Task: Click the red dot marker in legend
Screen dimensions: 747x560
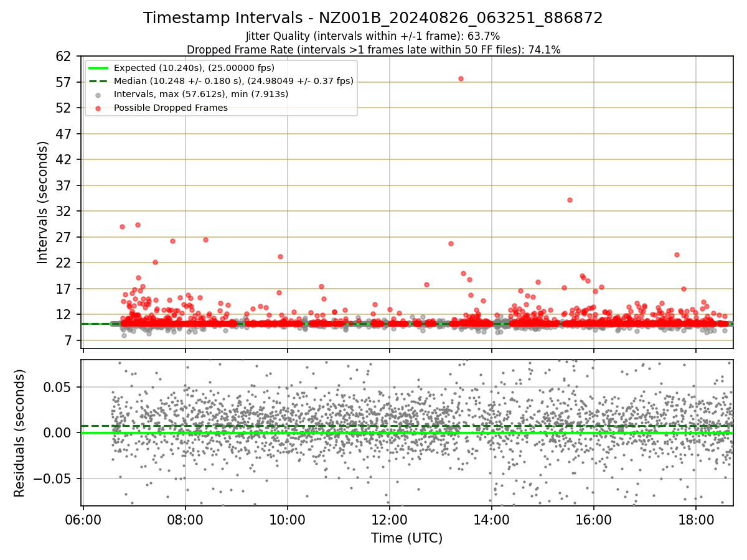Action: [x=98, y=108]
